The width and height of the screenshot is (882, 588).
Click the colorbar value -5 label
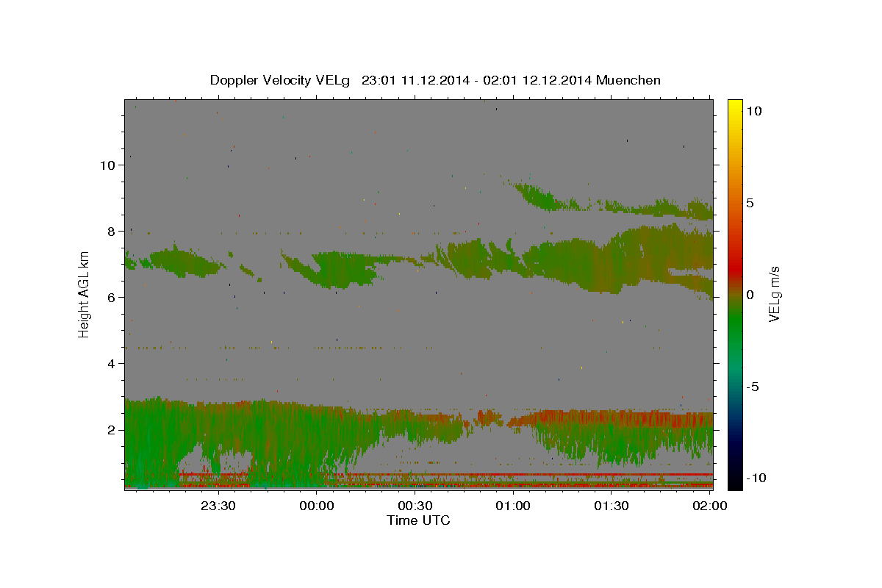pos(753,387)
